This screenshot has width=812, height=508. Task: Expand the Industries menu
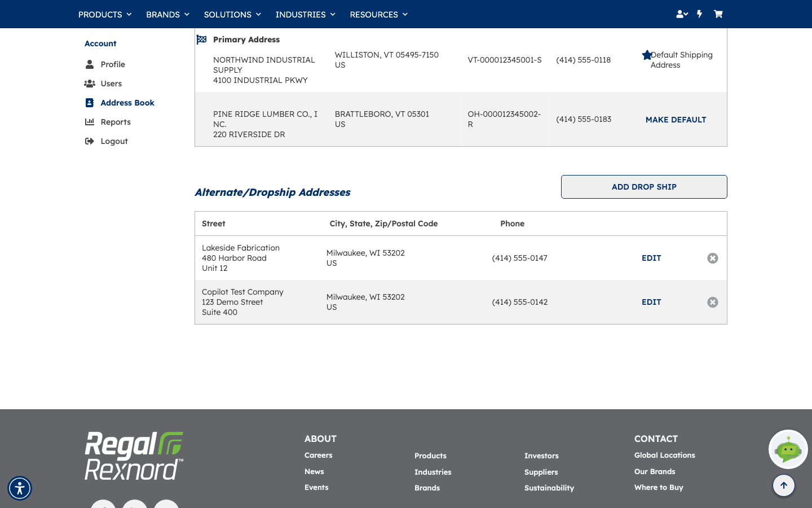point(305,14)
